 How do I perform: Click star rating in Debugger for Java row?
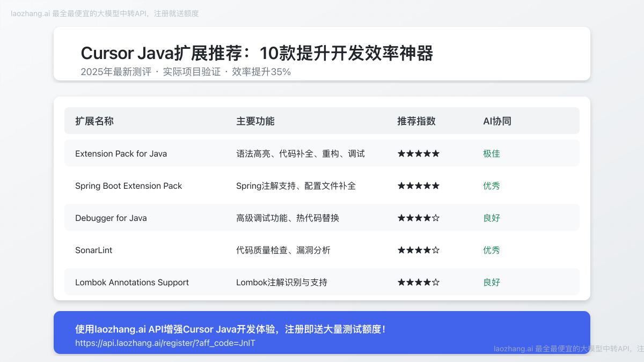point(419,218)
